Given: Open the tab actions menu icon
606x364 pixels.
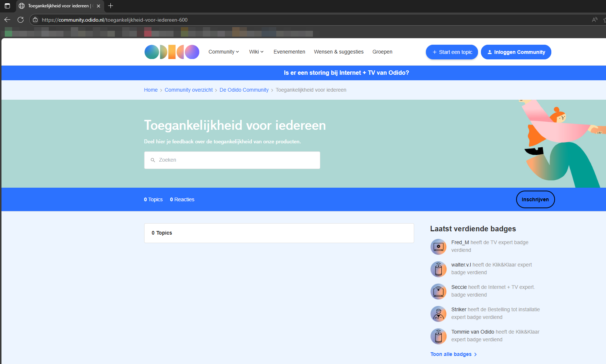Looking at the screenshot, I should (7, 6).
